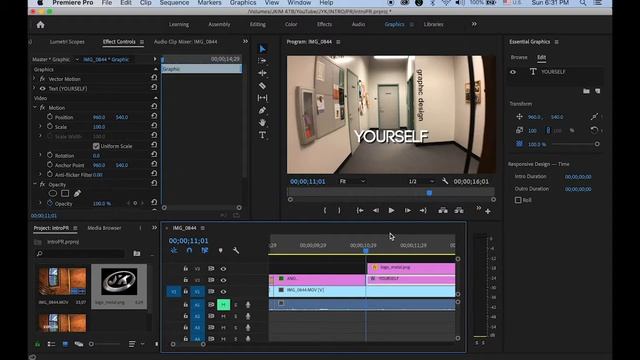Uncheck the Uniform Scale checkbox
Image resolution: width=640 pixels, height=360 pixels.
(96, 146)
